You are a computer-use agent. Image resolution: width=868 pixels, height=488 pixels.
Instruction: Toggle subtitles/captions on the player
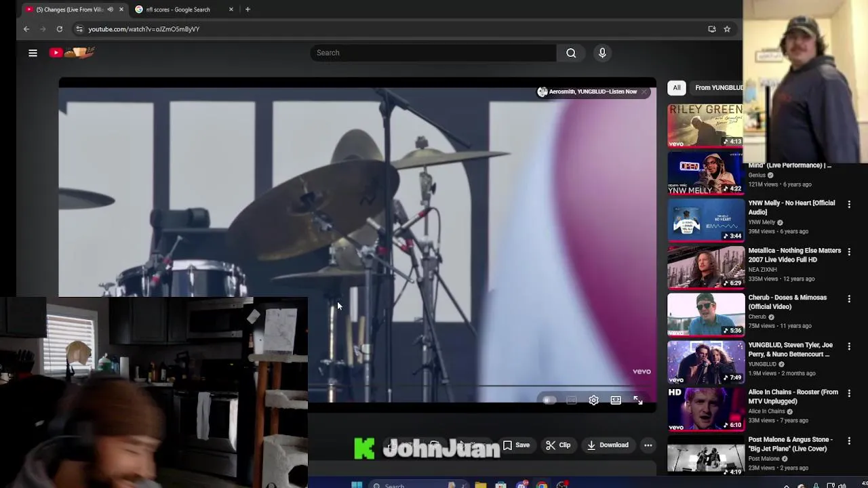(572, 401)
